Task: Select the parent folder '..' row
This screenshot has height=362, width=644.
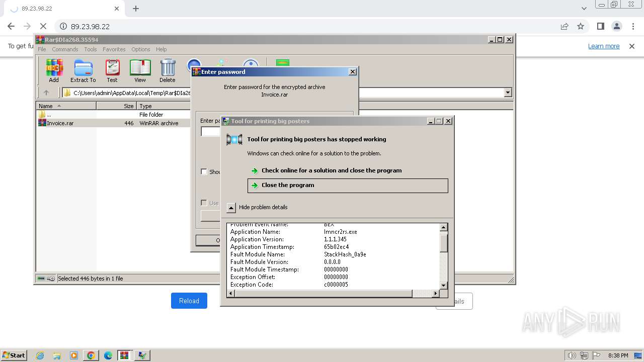Action: click(113, 115)
